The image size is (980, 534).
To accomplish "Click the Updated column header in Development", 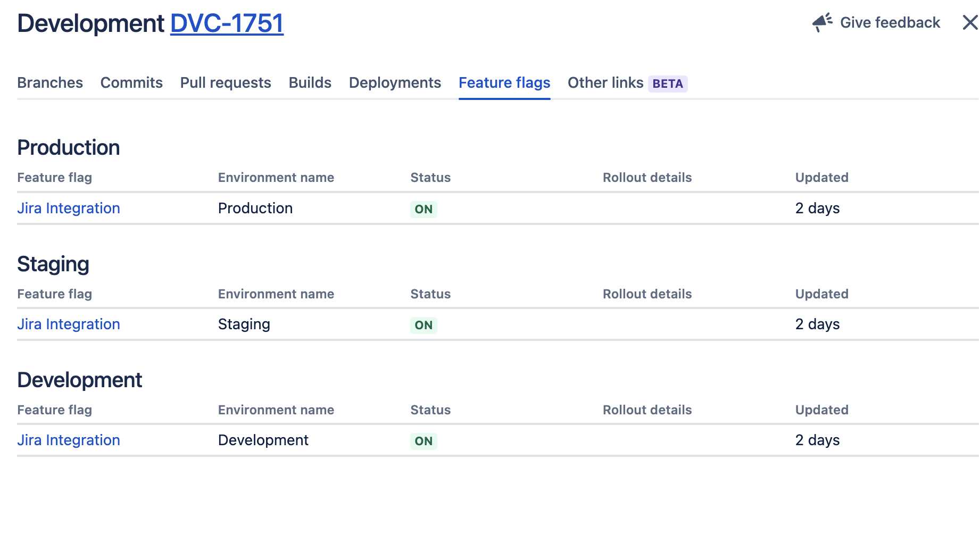I will tap(821, 410).
